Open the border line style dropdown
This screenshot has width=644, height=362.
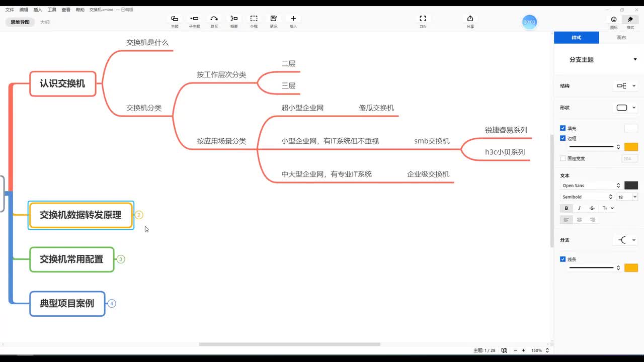coord(594,147)
